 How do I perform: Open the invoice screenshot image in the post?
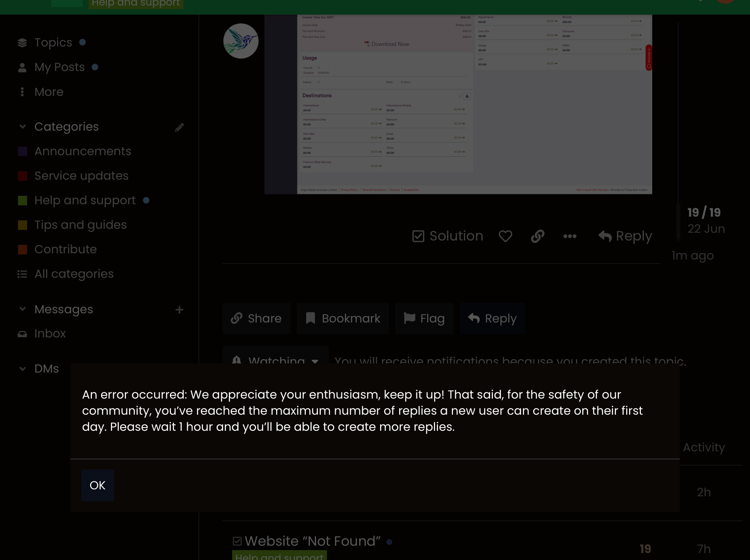458,104
